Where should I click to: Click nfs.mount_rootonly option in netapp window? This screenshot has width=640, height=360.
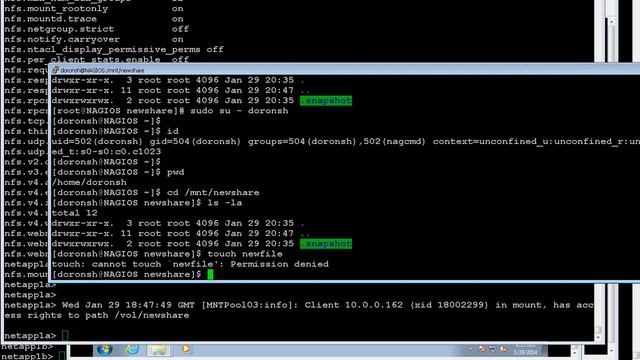94,9
